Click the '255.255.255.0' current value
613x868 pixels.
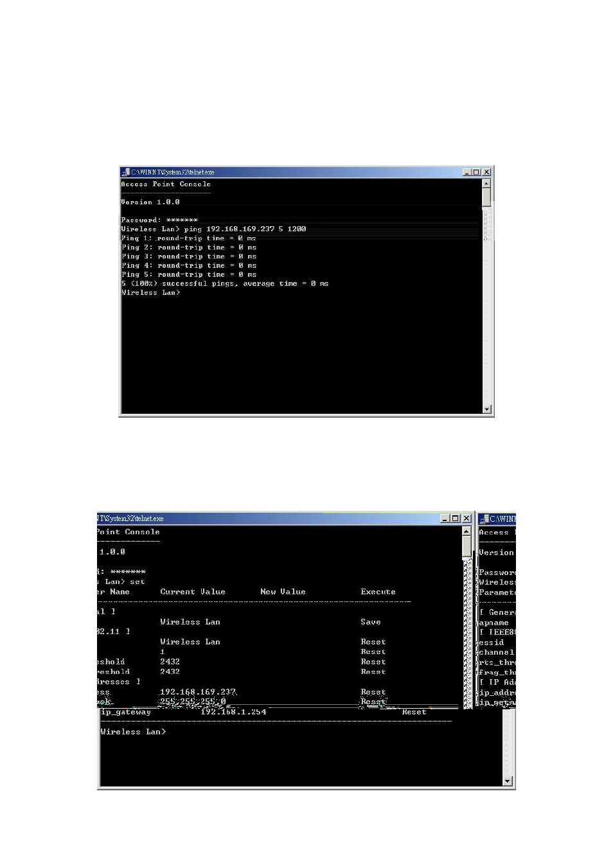193,702
